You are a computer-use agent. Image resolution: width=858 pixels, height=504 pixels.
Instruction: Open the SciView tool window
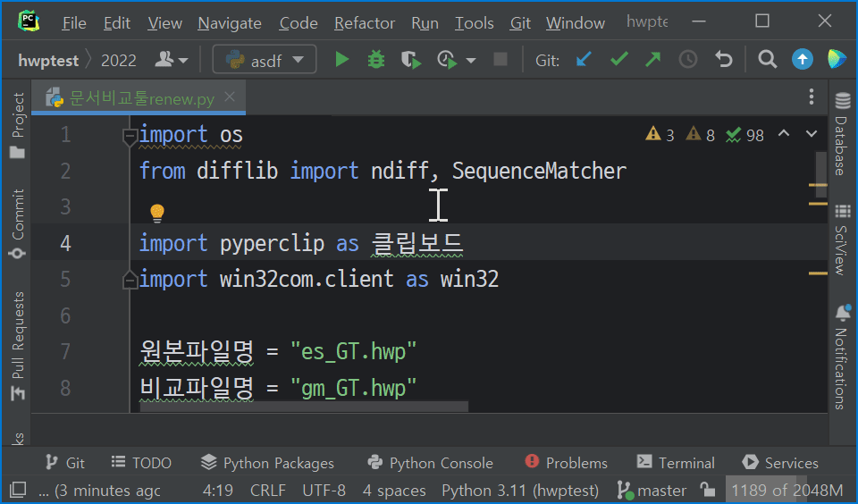click(842, 239)
